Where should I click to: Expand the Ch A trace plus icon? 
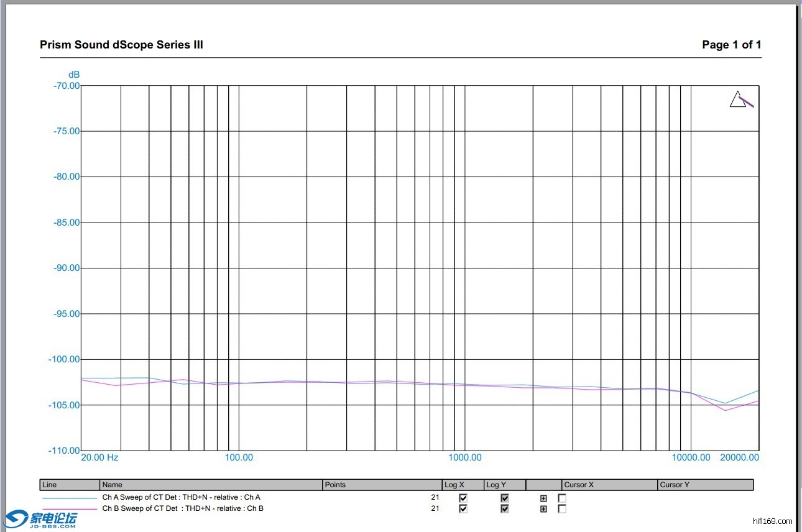point(543,498)
